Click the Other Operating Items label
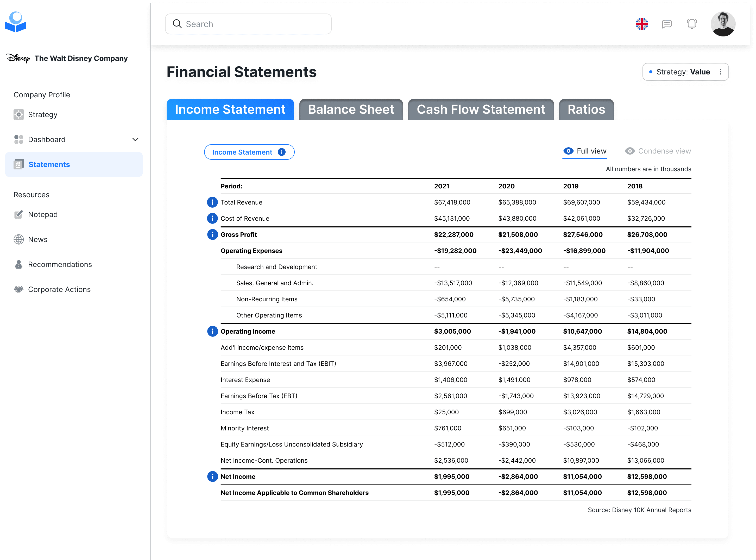Viewport: 756px width, 560px height. click(269, 315)
